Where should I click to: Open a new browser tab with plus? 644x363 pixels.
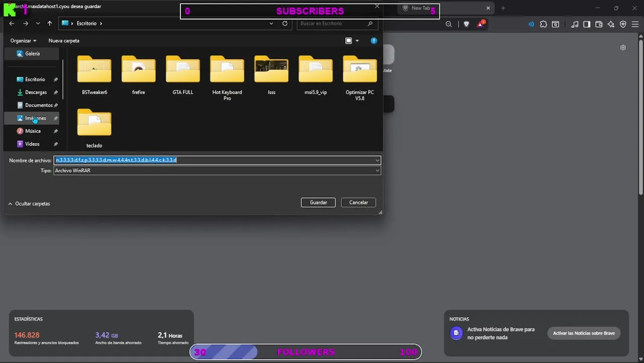[503, 8]
